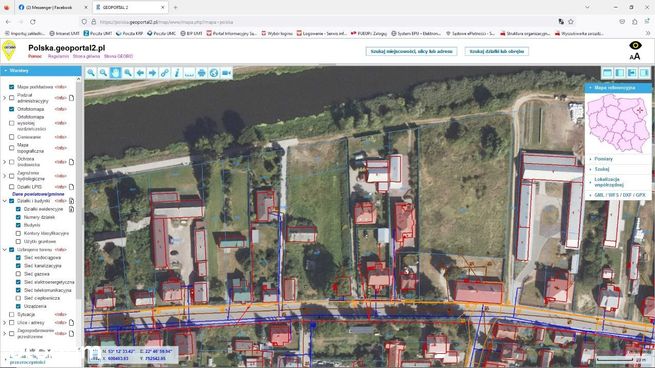Toggle the Ortofotomapa layer checkbox
Viewport: 655px width, 368px height.
(x=12, y=109)
